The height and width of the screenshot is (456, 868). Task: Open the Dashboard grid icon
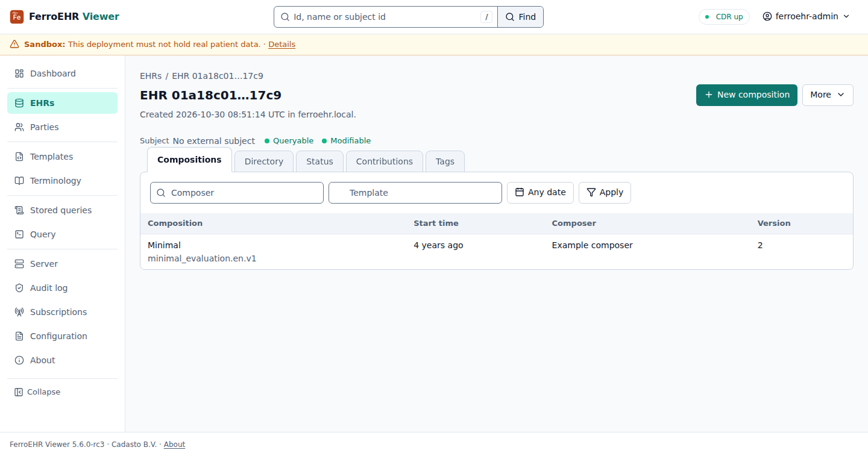tap(19, 73)
